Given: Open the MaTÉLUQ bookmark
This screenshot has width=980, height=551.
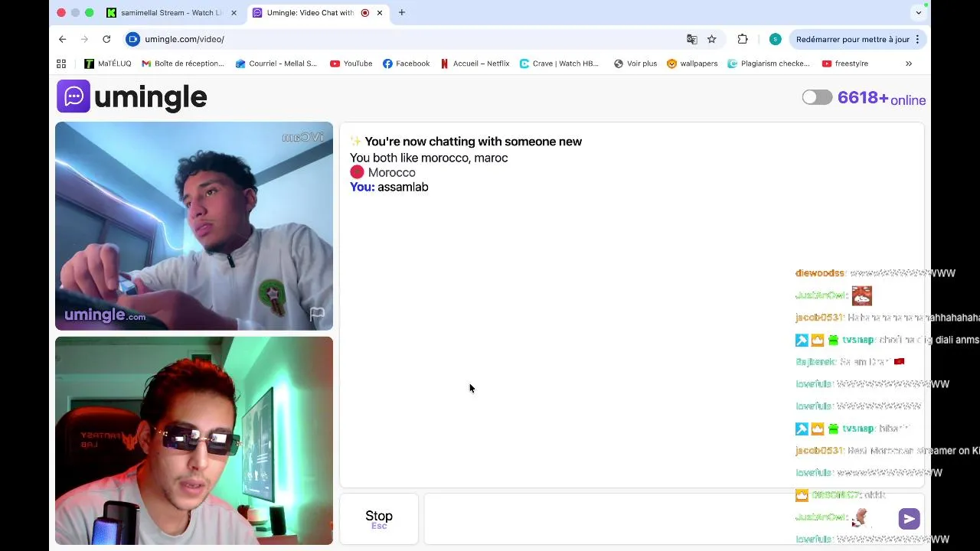Looking at the screenshot, I should [x=107, y=64].
